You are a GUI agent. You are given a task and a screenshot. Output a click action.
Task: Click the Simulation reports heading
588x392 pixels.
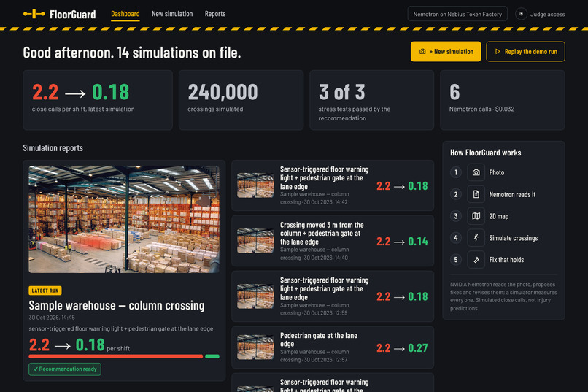click(53, 147)
